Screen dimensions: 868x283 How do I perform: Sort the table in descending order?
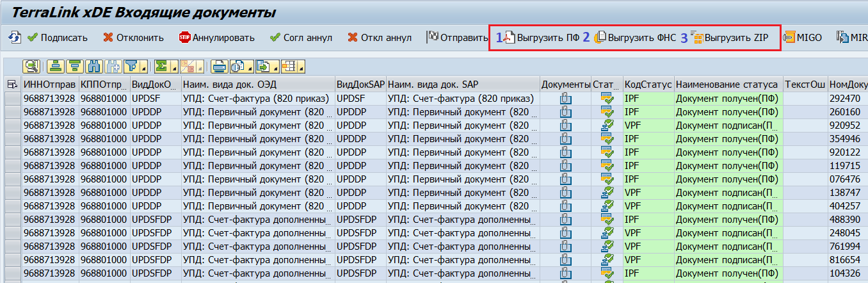[x=75, y=66]
